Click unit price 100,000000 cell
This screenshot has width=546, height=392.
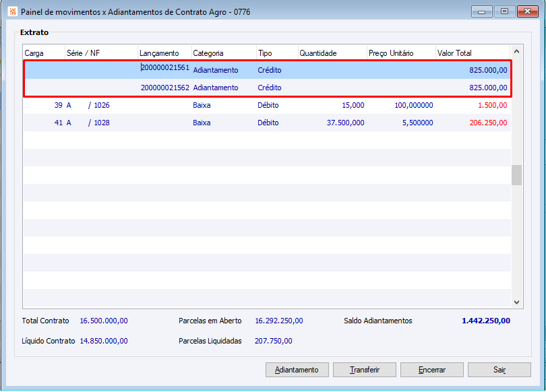pyautogui.click(x=414, y=105)
